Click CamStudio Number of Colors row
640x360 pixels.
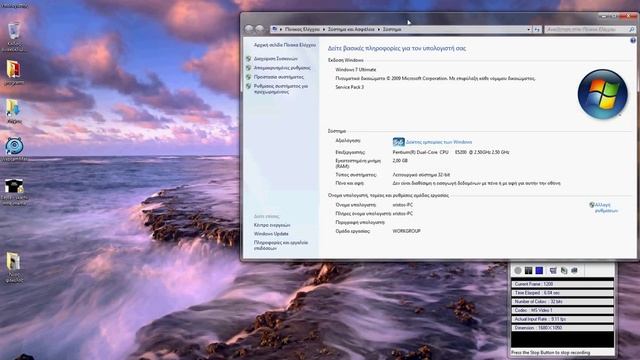[562, 302]
